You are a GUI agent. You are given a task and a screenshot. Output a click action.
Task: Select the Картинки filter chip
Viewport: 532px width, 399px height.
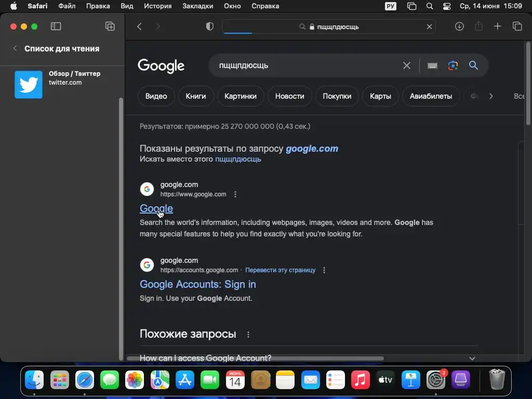click(240, 96)
